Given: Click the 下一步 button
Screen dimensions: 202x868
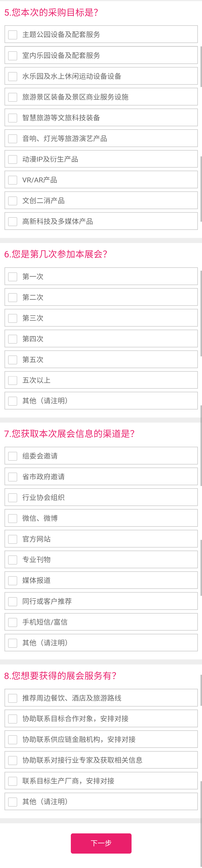Looking at the screenshot, I should [x=101, y=843].
